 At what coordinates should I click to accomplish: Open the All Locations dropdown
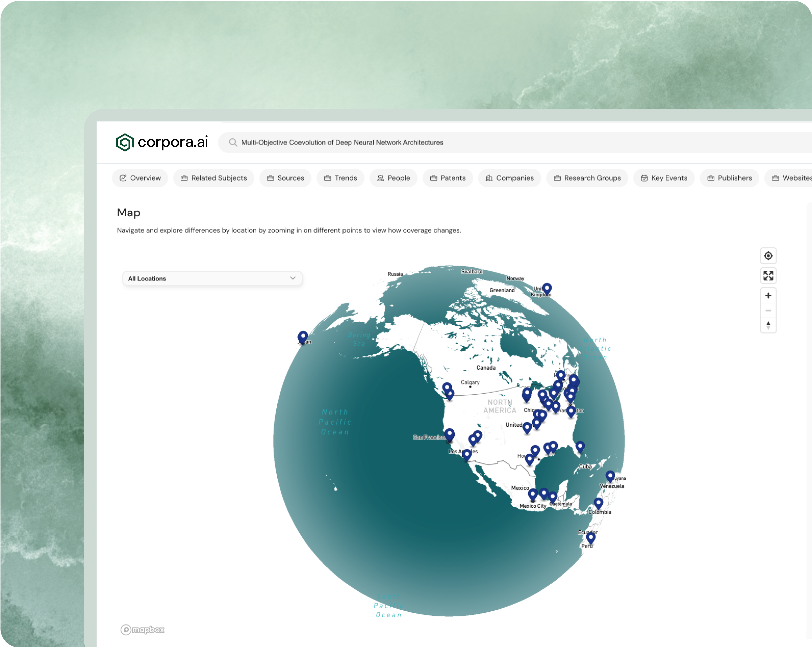point(212,278)
